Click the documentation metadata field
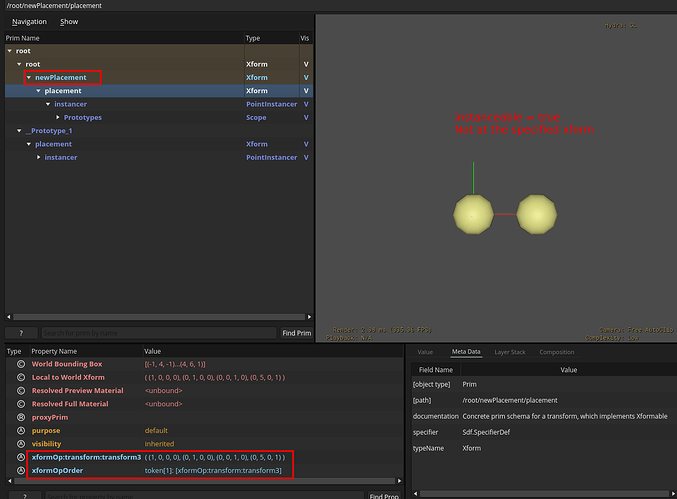Image resolution: width=677 pixels, height=499 pixels. [x=436, y=416]
